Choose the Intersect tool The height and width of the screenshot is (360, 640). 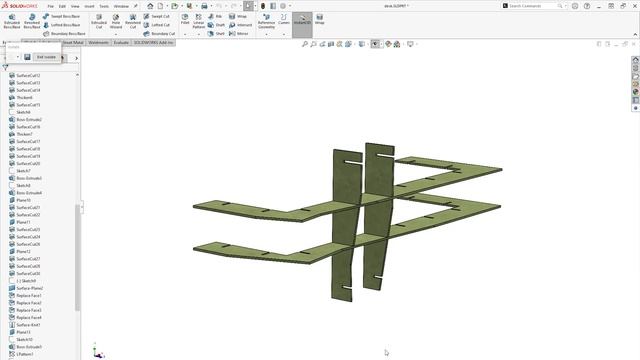(x=240, y=25)
